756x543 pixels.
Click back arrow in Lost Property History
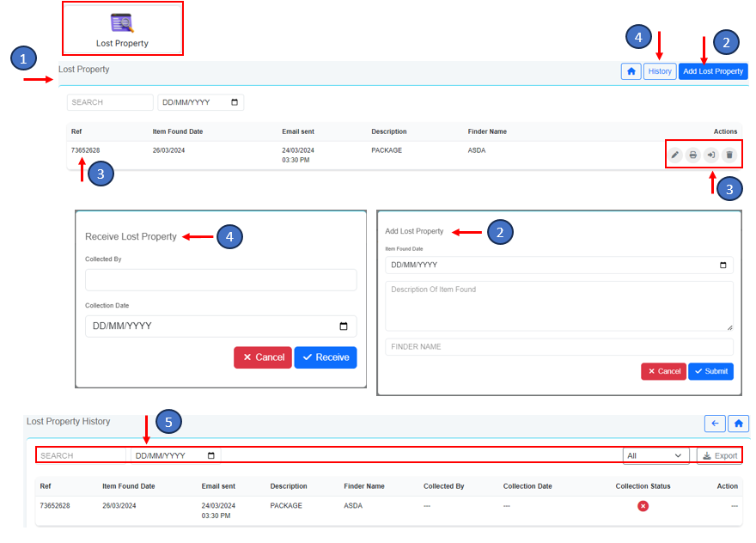[715, 424]
